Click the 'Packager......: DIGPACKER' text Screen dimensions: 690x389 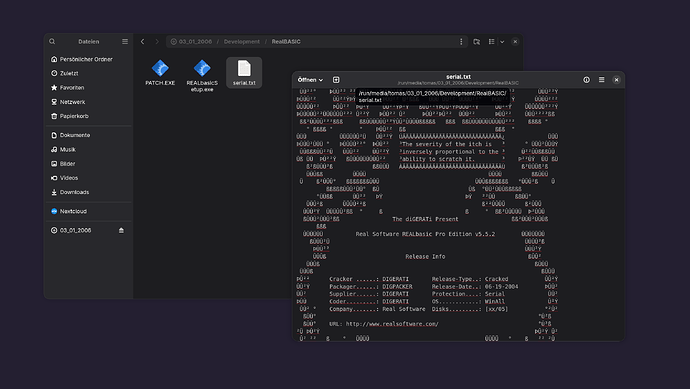coord(371,286)
